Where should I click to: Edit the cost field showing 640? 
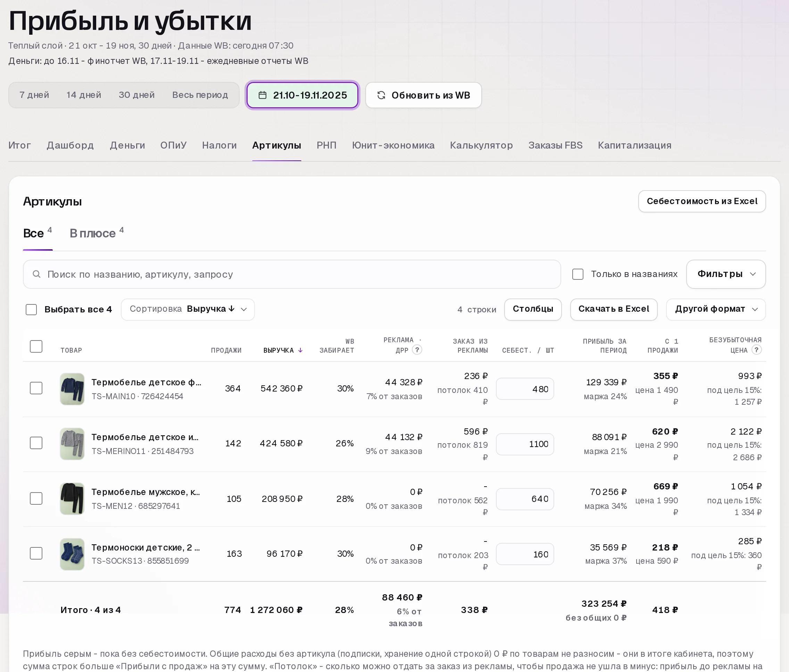[x=525, y=499]
